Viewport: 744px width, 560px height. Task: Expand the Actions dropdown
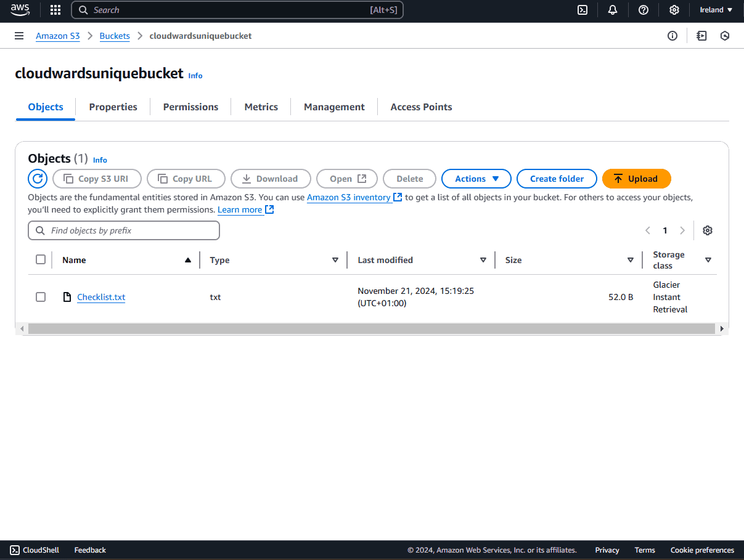[x=476, y=179]
